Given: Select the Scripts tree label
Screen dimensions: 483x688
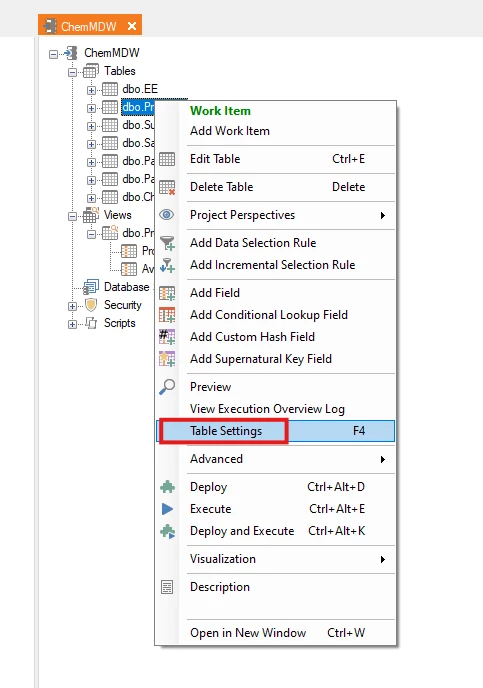Looking at the screenshot, I should click(x=119, y=323).
